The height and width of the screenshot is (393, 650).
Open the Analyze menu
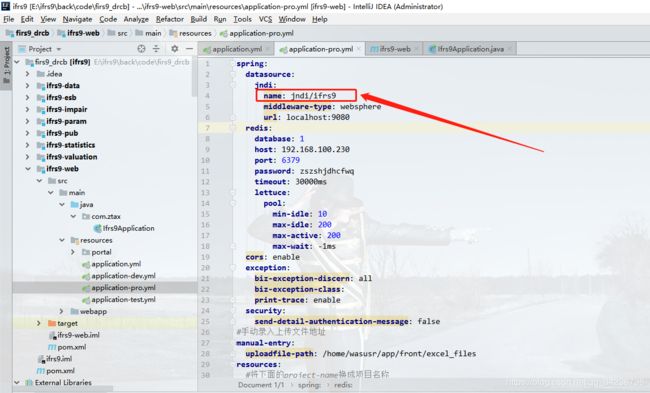[136, 19]
